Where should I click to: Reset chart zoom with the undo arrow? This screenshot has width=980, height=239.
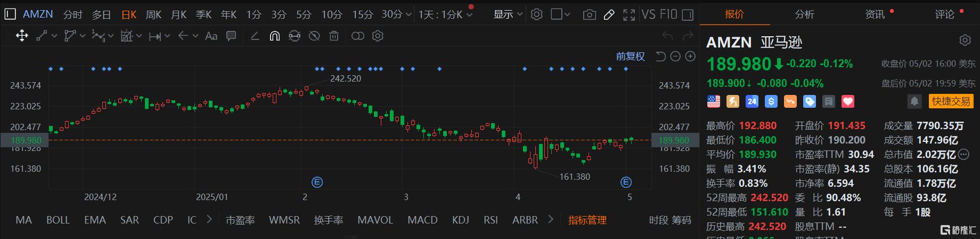point(660,56)
